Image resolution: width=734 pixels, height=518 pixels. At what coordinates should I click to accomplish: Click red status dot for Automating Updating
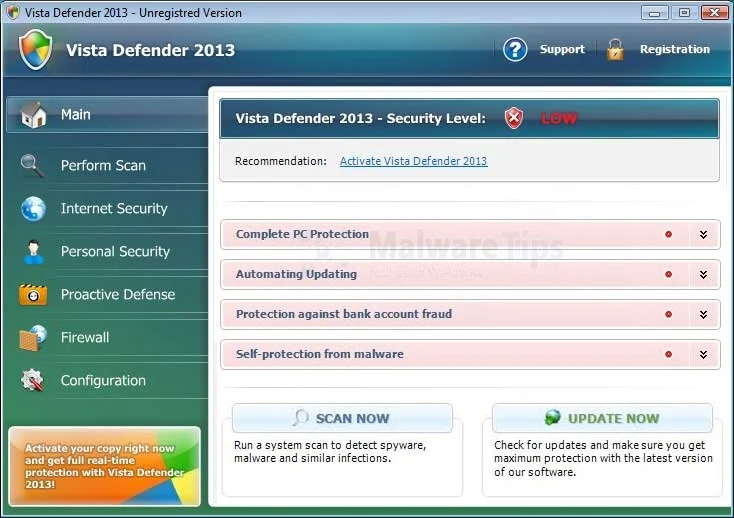[x=668, y=274]
